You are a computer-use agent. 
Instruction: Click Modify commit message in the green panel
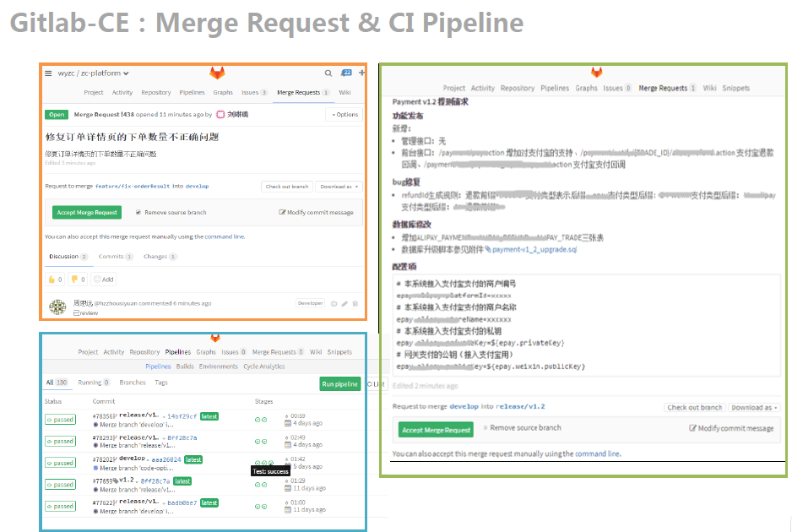click(x=731, y=428)
